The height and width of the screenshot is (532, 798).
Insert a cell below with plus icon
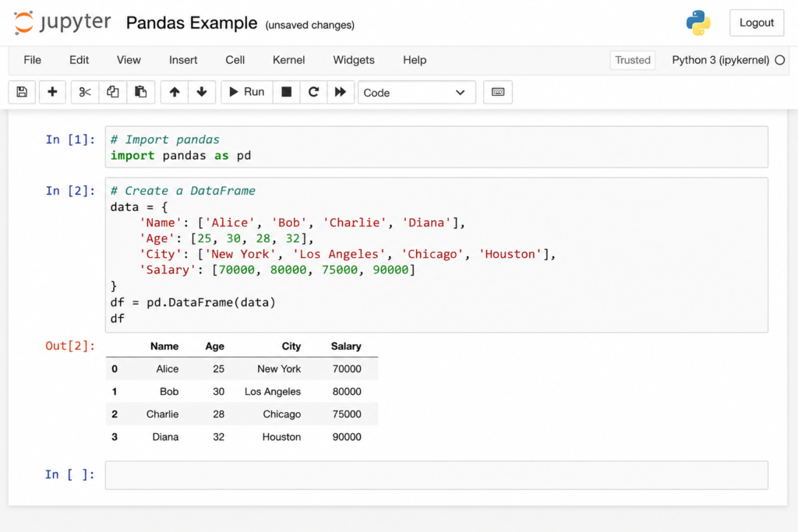[52, 92]
